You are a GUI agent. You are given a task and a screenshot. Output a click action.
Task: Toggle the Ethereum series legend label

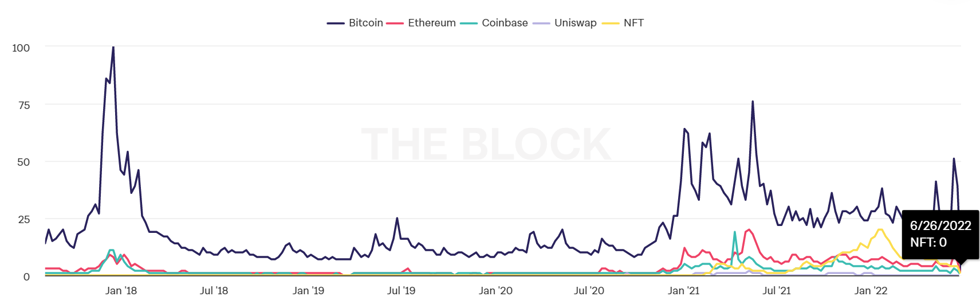pyautogui.click(x=431, y=23)
